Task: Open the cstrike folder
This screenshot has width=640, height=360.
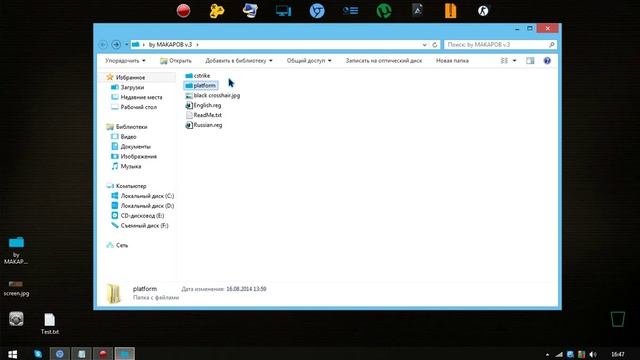Action: [198, 76]
